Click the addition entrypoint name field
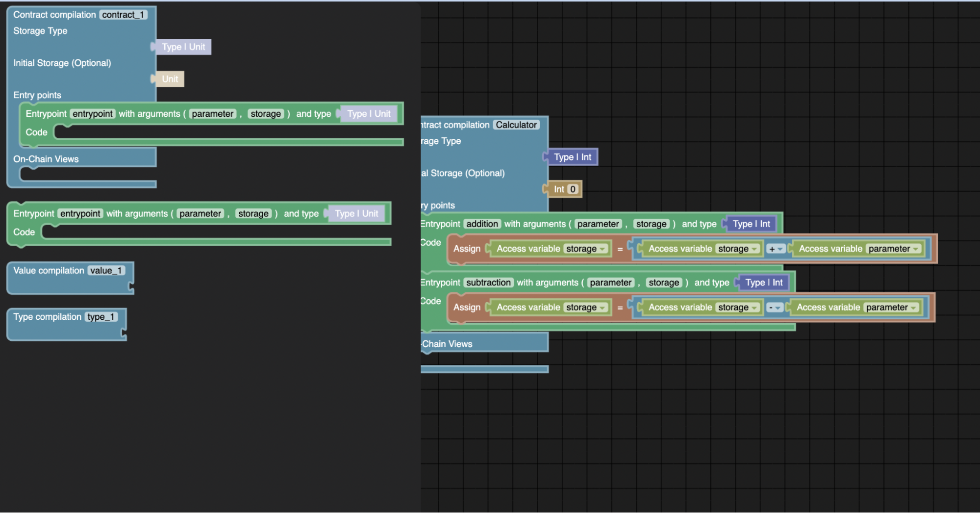The height and width of the screenshot is (513, 980). point(482,224)
